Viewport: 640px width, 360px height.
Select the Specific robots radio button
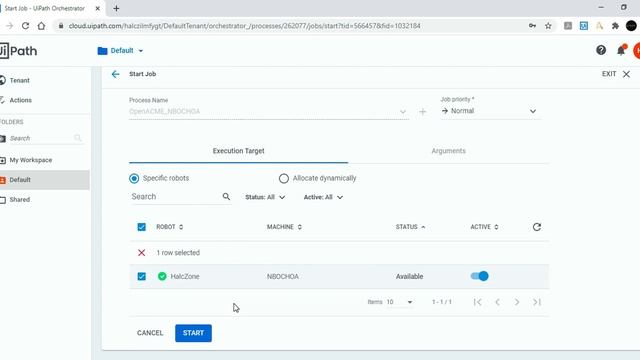134,178
